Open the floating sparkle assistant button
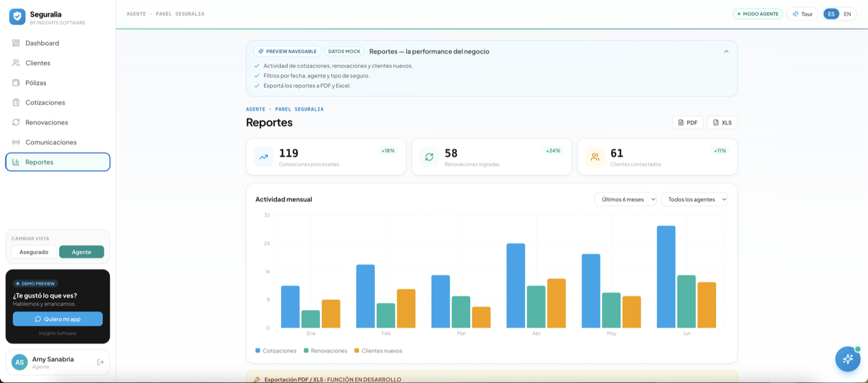868x383 pixels. tap(848, 359)
